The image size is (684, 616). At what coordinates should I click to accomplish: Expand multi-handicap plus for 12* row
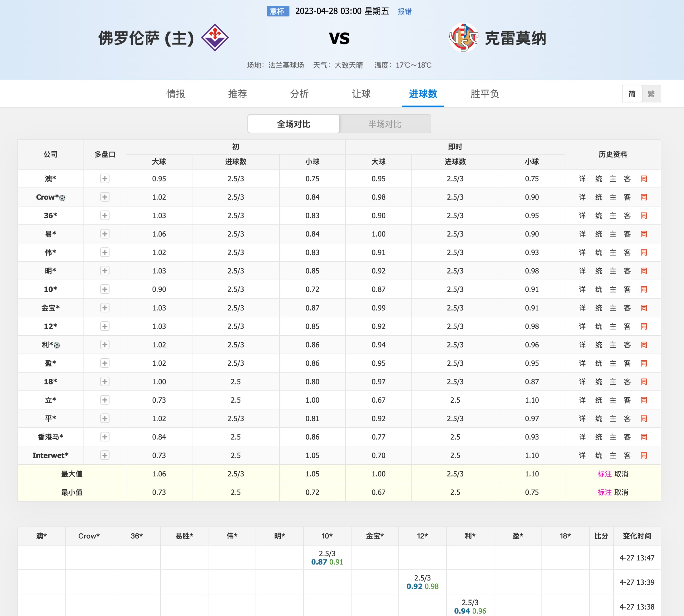click(105, 326)
